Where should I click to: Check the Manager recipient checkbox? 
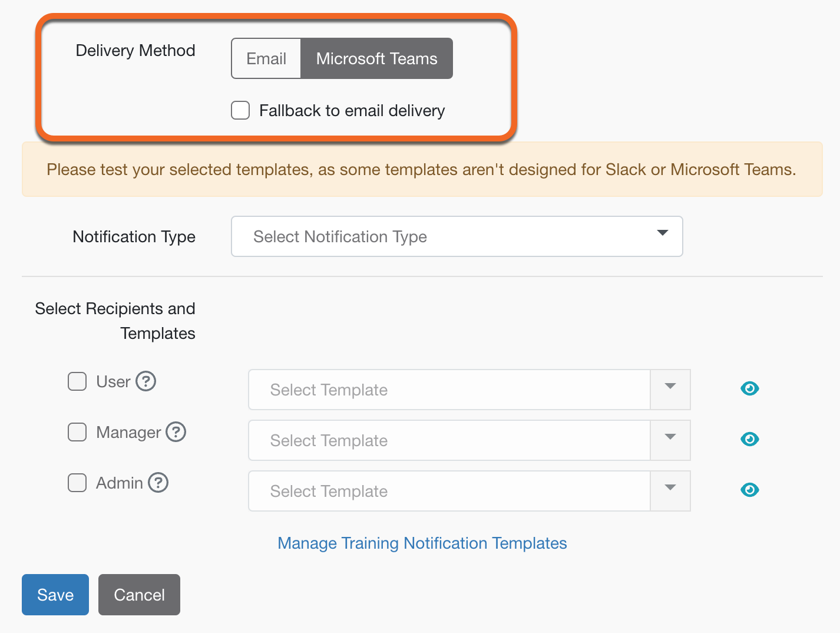pyautogui.click(x=77, y=432)
